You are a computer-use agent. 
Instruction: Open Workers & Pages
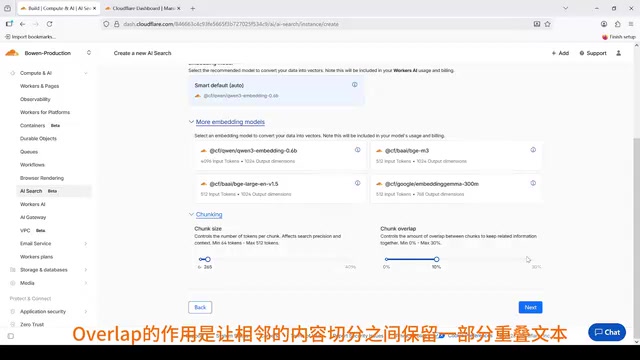(x=40, y=86)
